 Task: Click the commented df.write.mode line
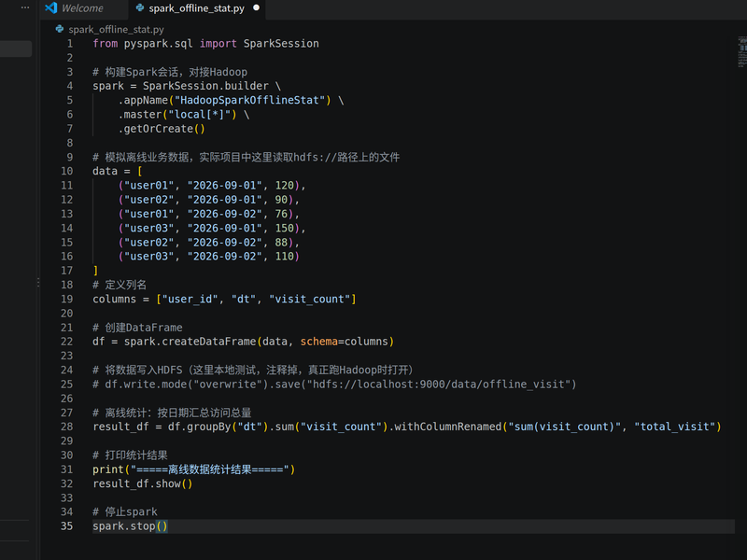[x=334, y=385]
